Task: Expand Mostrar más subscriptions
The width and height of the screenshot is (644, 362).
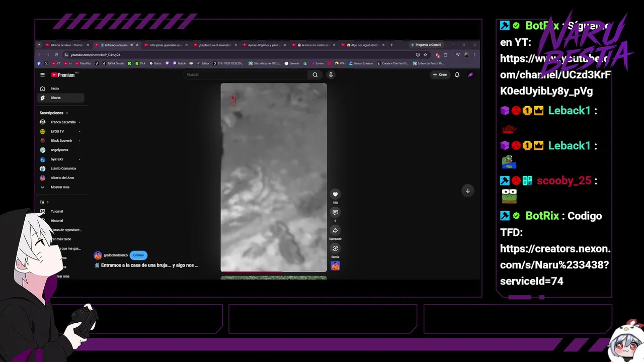Action: pos(61,187)
